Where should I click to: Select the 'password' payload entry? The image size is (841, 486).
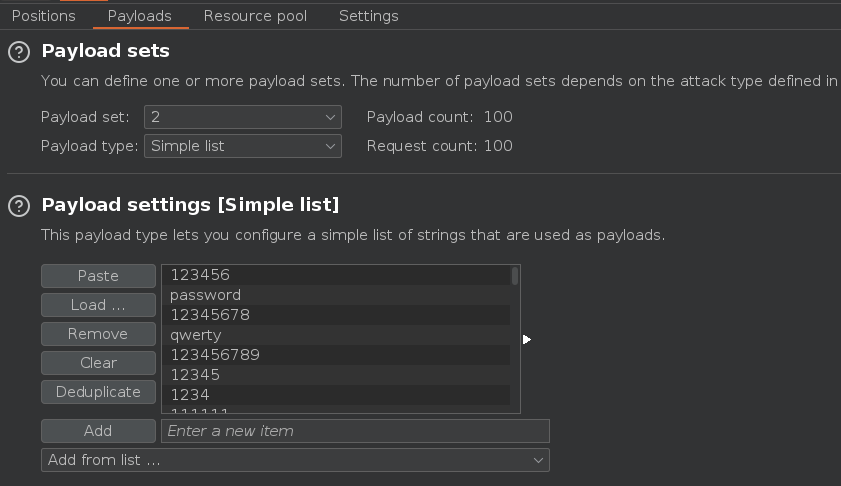coord(205,295)
